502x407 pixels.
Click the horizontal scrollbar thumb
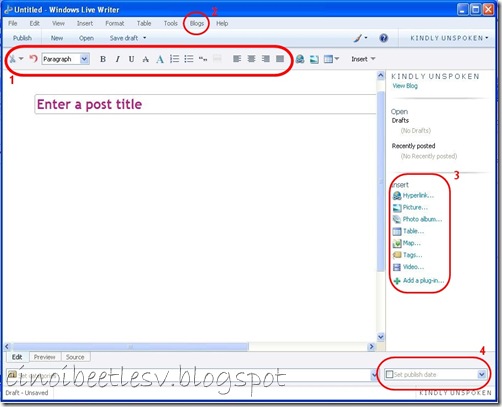pos(131,347)
